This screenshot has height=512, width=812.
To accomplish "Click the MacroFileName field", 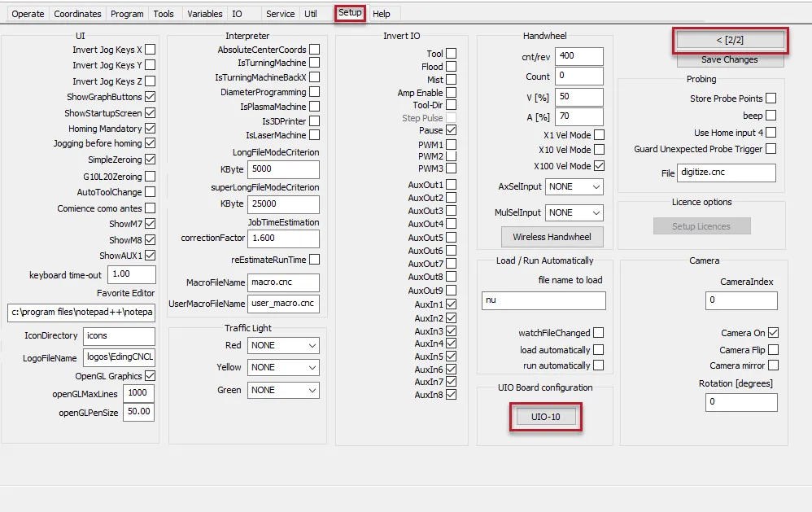I will coord(283,282).
